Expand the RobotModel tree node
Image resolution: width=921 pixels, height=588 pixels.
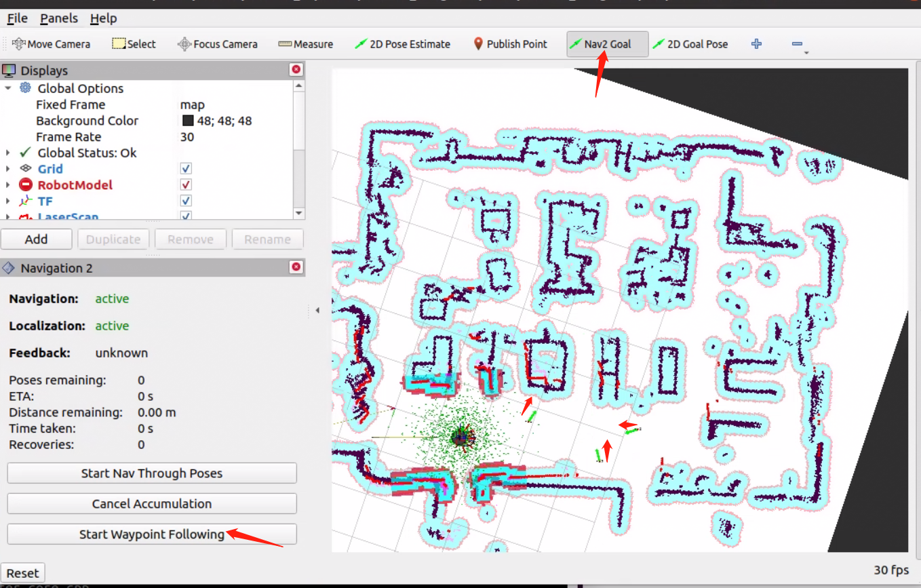coord(7,184)
